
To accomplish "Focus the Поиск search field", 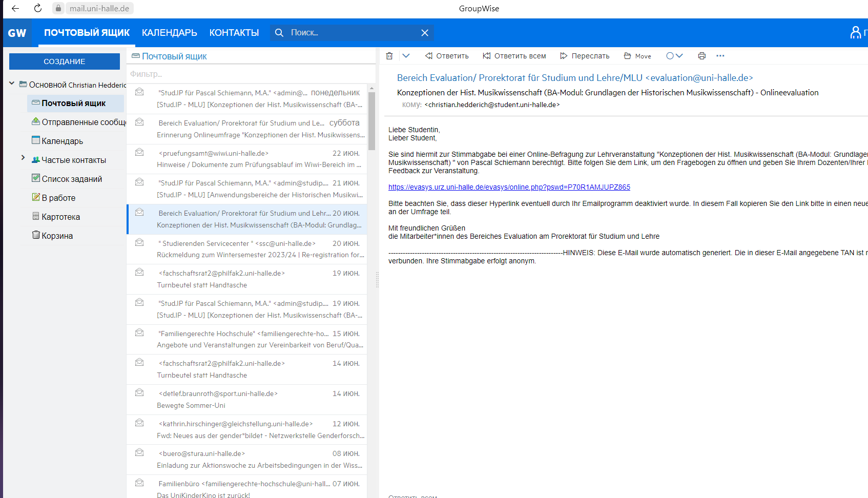I will [353, 33].
